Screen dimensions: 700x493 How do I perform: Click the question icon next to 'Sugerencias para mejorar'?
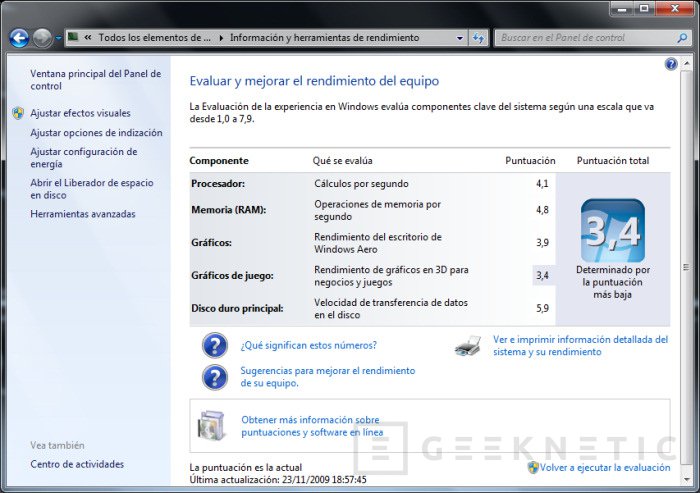pos(215,377)
